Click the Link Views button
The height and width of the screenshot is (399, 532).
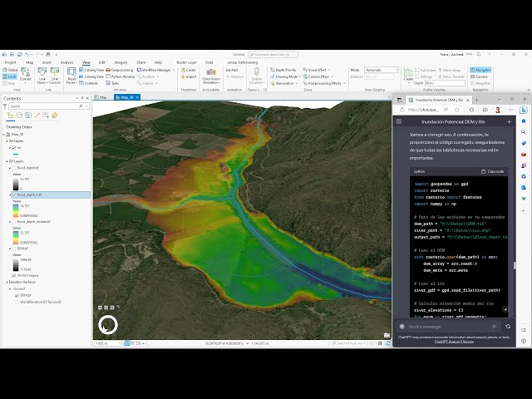(x=42, y=76)
